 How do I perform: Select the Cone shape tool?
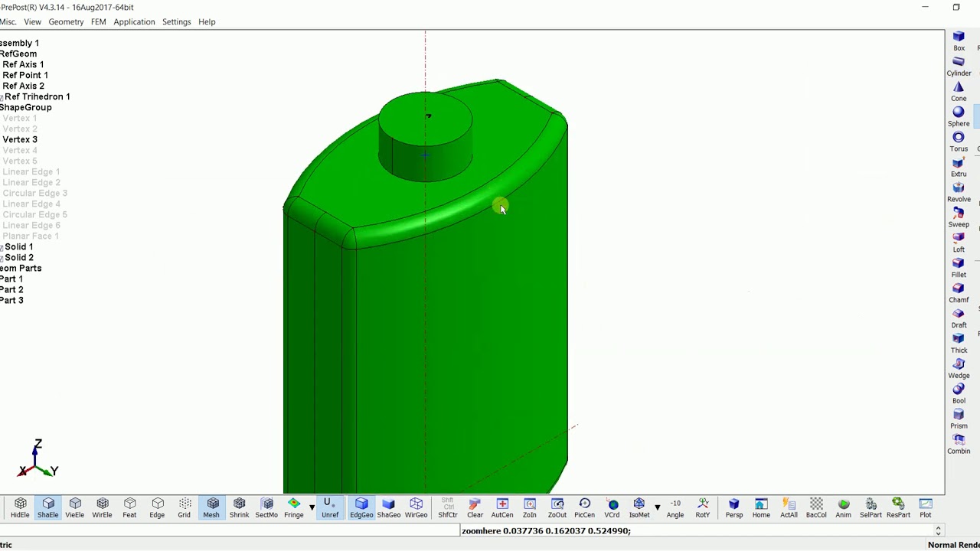coord(959,92)
